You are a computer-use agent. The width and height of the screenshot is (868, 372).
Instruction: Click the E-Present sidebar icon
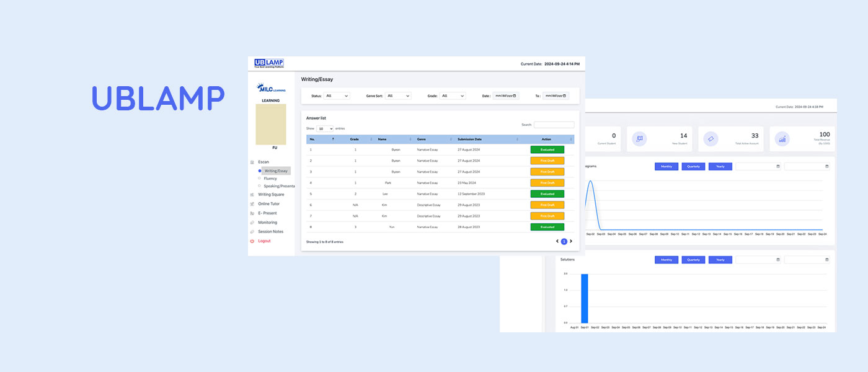click(x=252, y=213)
